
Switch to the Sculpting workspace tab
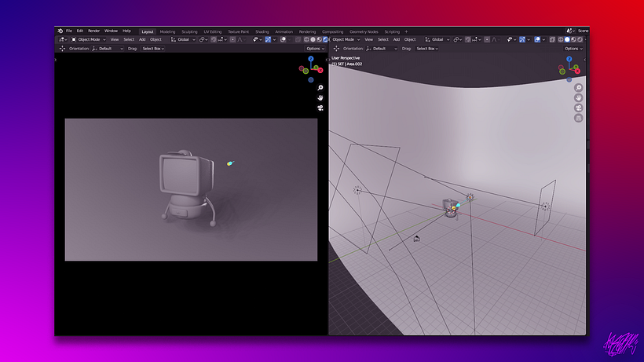point(189,31)
